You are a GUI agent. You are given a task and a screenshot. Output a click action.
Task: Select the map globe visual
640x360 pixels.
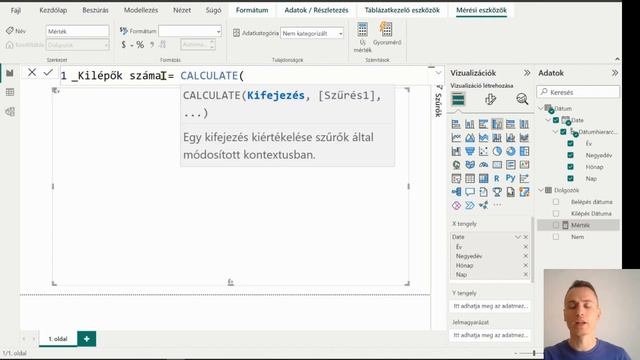point(456,164)
